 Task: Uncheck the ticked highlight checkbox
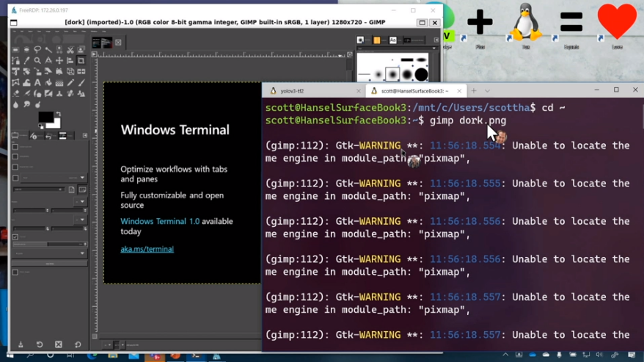pos(15,237)
